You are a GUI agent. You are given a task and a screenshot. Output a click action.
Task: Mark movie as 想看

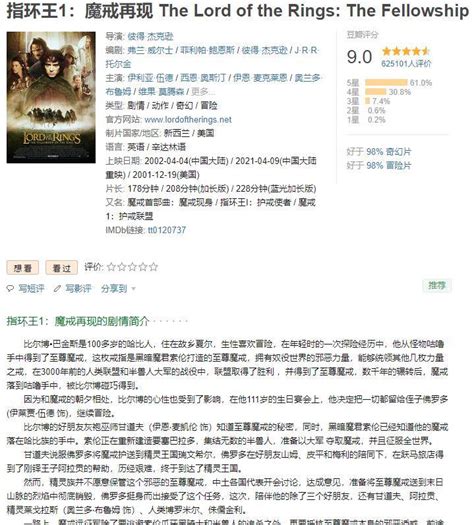(x=22, y=268)
